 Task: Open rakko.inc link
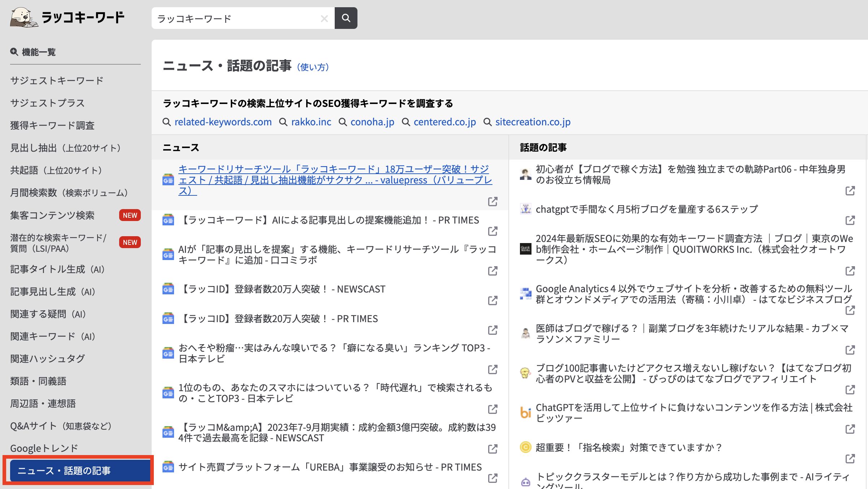311,122
